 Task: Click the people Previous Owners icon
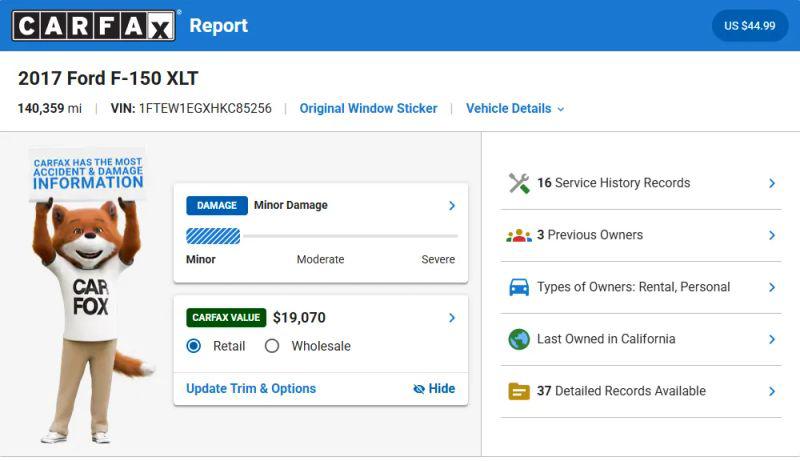[x=519, y=235]
